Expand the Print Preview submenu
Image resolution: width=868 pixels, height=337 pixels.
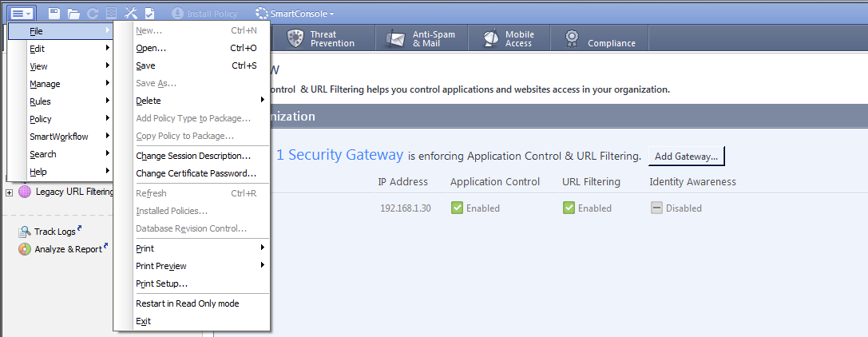[192, 266]
